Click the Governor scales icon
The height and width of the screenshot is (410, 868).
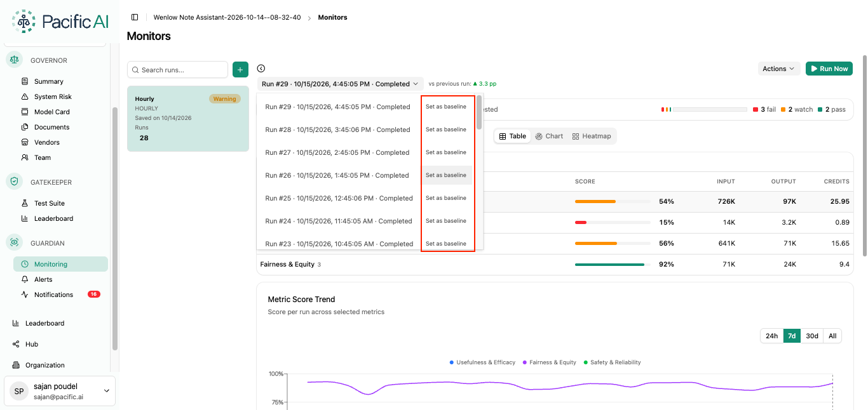coord(14,60)
